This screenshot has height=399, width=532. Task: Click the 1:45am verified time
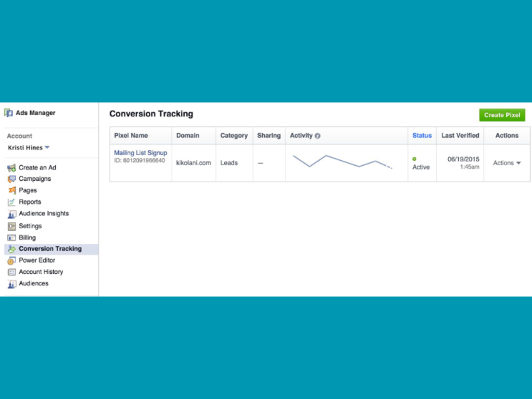click(x=469, y=167)
